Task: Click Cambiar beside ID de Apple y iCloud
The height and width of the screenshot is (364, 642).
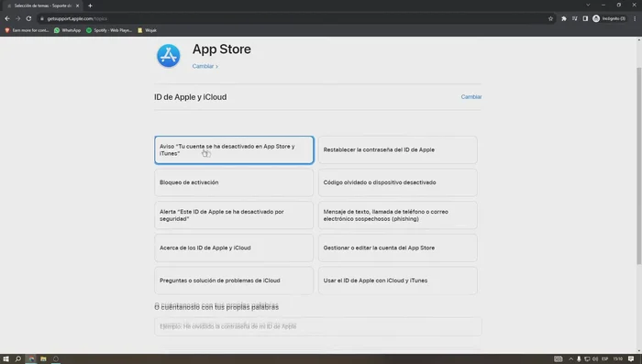Action: pyautogui.click(x=471, y=97)
